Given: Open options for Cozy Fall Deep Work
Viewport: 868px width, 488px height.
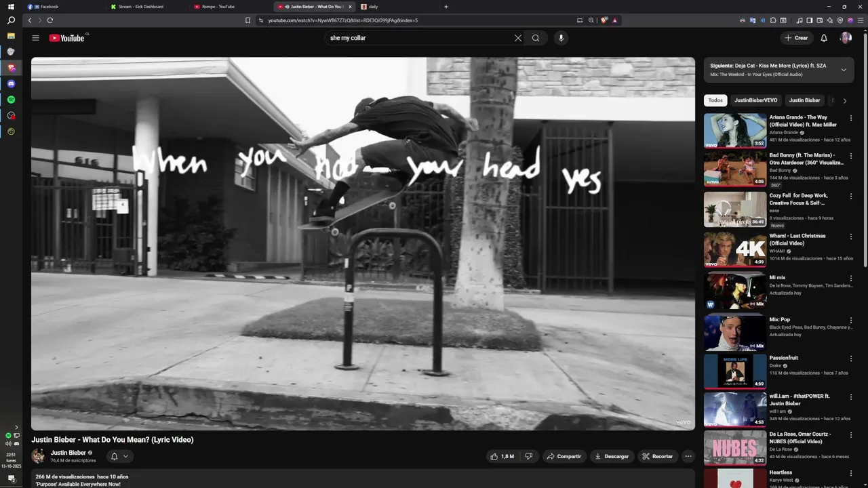Looking at the screenshot, I should (x=851, y=197).
